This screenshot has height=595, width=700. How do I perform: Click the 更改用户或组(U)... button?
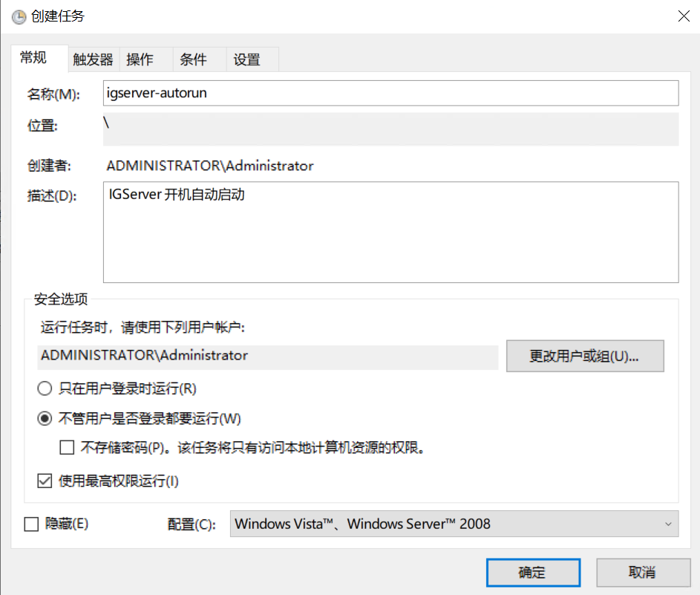click(x=585, y=356)
